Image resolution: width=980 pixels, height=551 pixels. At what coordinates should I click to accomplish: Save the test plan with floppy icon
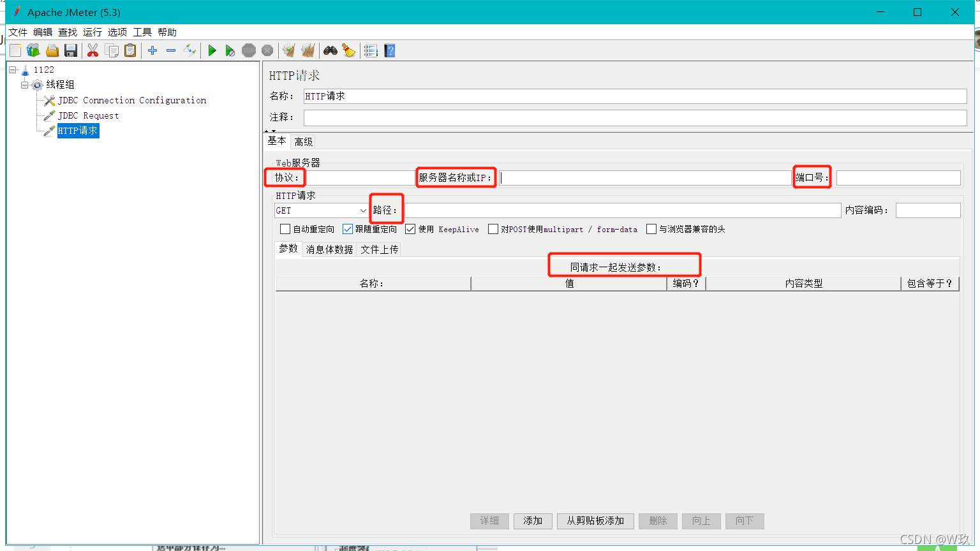(x=71, y=50)
